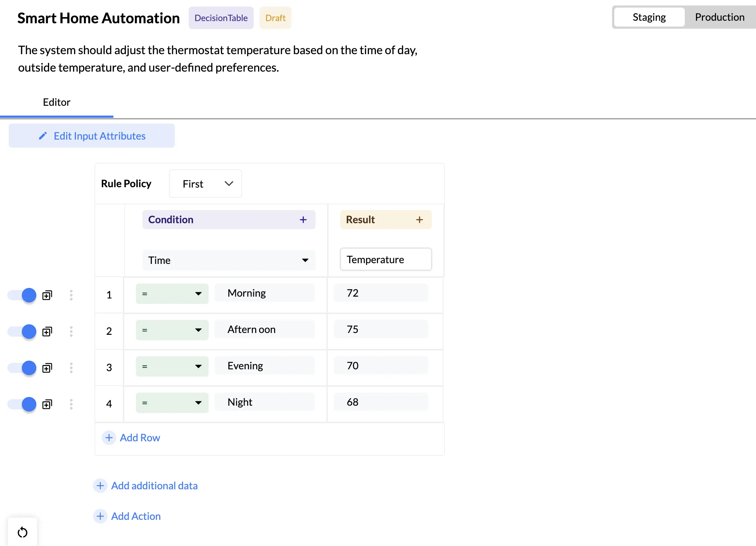Click the refresh icon at bottom left

[23, 532]
